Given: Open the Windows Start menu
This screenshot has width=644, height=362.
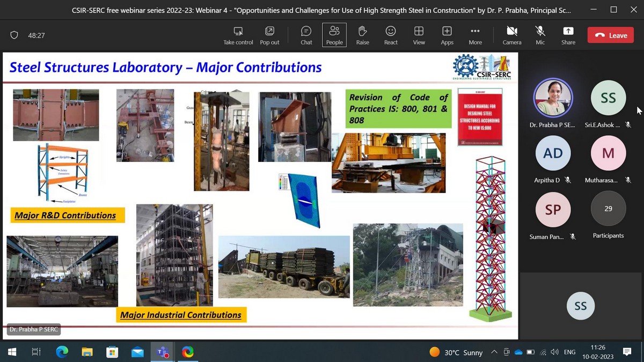Looking at the screenshot, I should coord(12,352).
